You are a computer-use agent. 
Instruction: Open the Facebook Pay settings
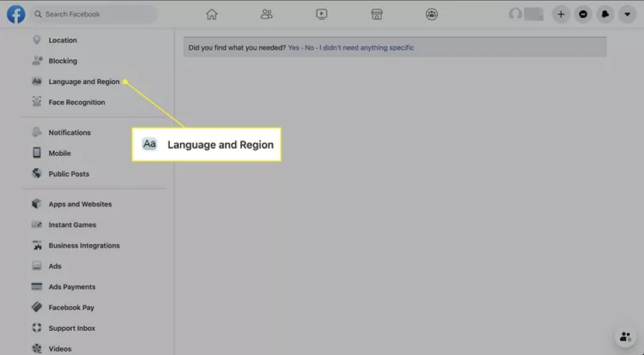[71, 308]
